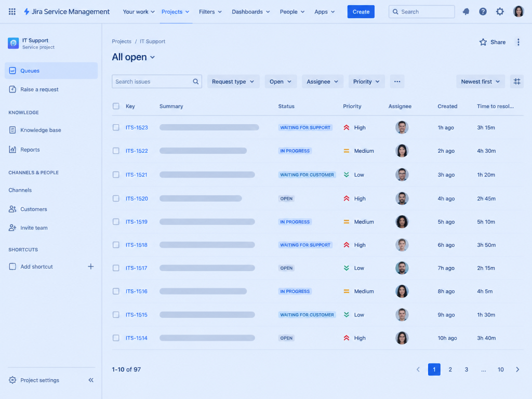
Task: Go to next page arrow
Action: point(517,369)
